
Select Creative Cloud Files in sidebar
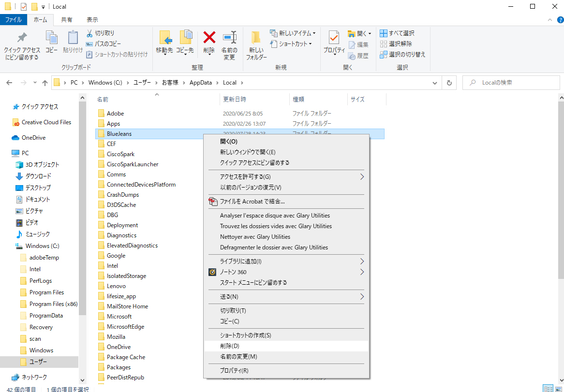(x=42, y=122)
